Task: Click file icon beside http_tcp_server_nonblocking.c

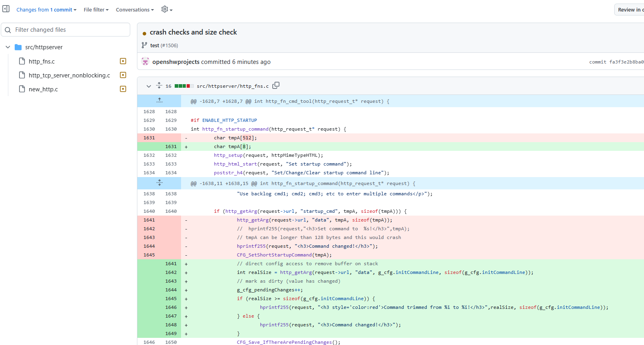Action: coord(22,75)
